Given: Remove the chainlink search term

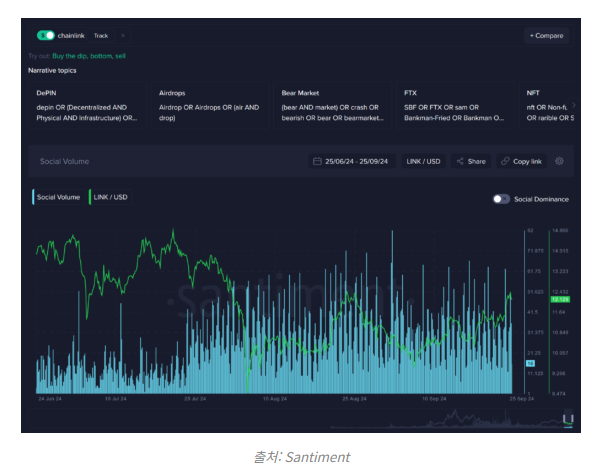Looking at the screenshot, I should pos(122,35).
